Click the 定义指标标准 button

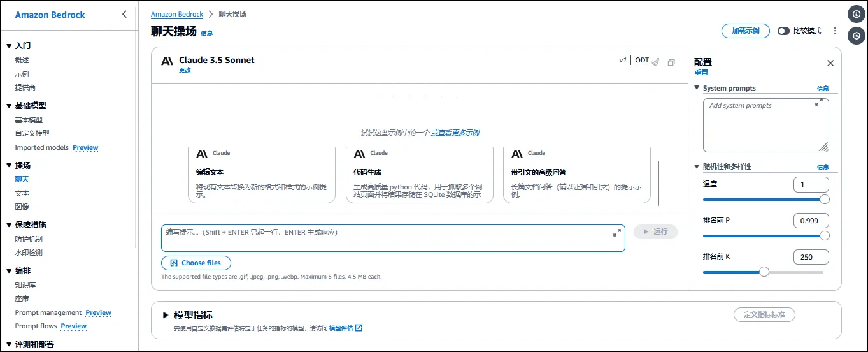764,314
